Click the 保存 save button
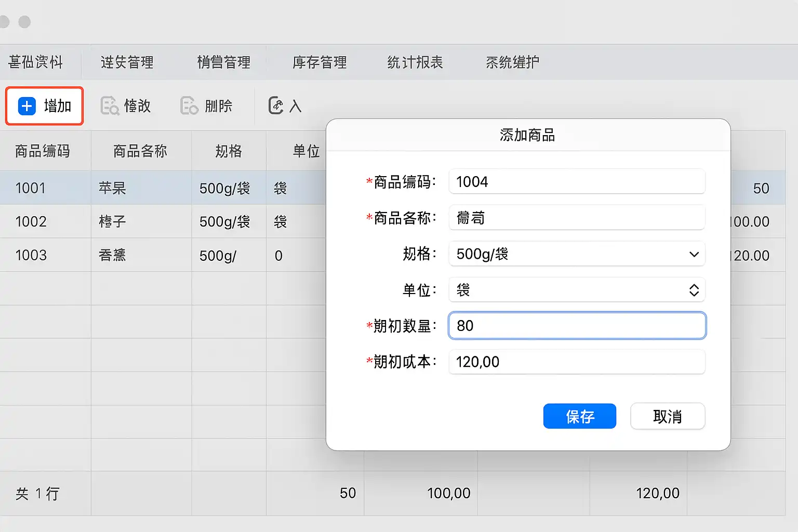 tap(579, 416)
